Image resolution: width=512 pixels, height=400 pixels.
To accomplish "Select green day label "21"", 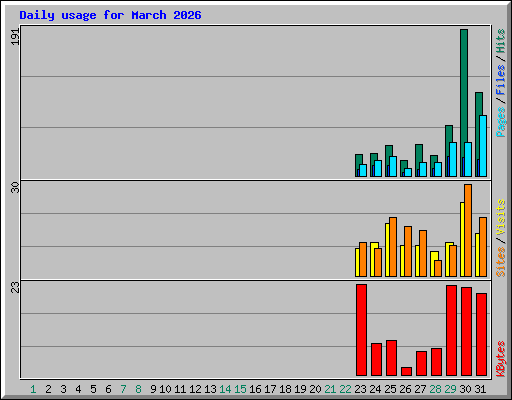I will (330, 389).
